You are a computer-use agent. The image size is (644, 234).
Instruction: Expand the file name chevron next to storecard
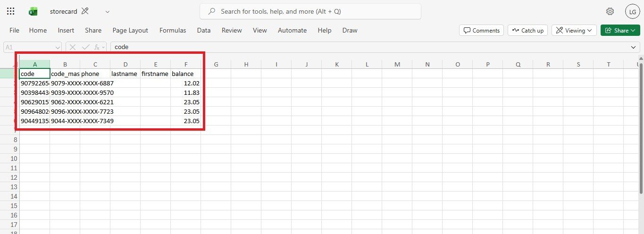click(108, 11)
